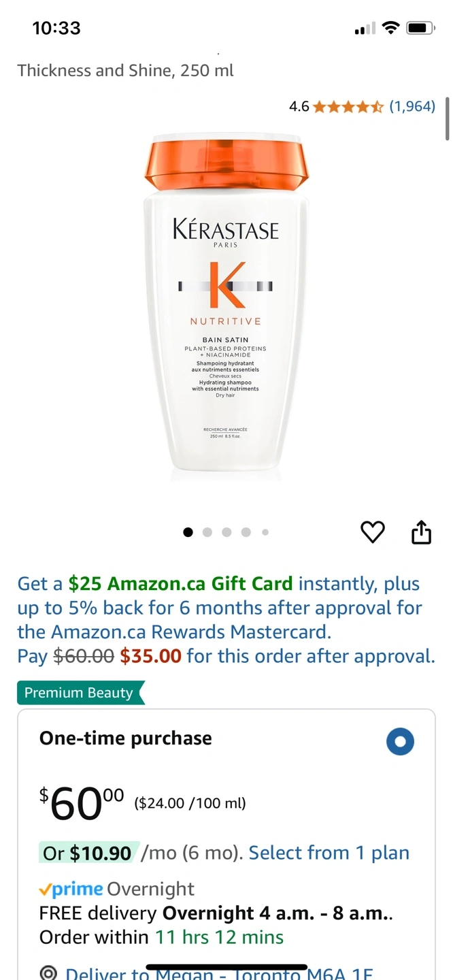Tap the location pin beside Deliver to Megan
This screenshot has width=453, height=980.
[x=48, y=973]
